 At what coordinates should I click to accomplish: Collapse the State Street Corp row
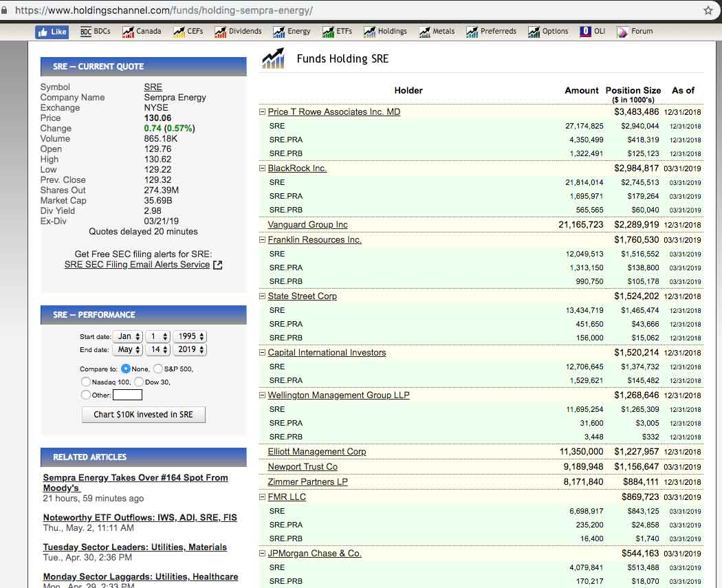click(262, 296)
